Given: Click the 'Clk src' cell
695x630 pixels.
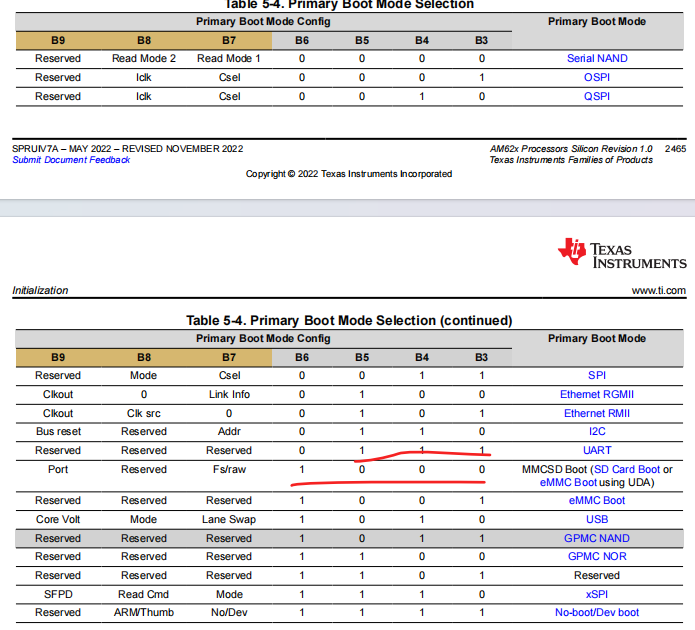Looking at the screenshot, I should click(x=144, y=414).
